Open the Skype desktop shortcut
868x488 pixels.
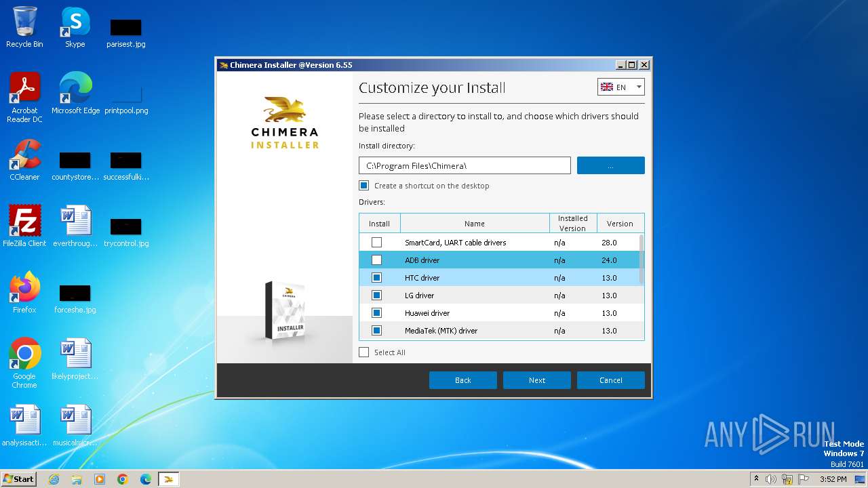[x=75, y=27]
